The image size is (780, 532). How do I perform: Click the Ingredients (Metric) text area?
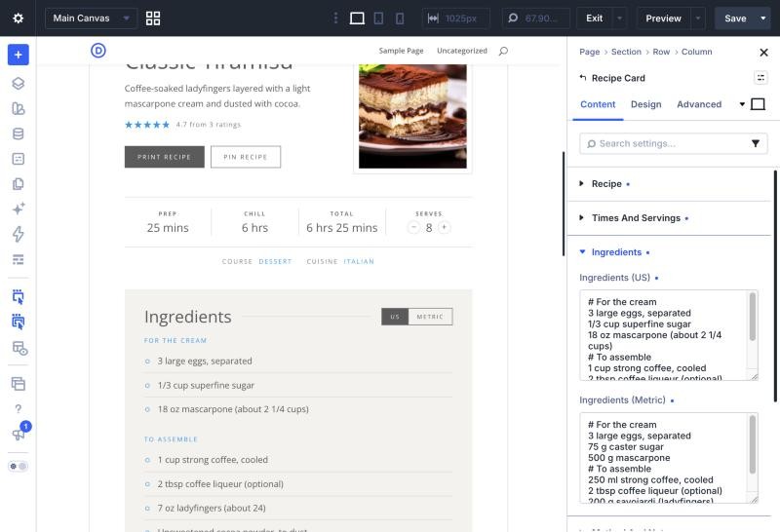click(669, 458)
